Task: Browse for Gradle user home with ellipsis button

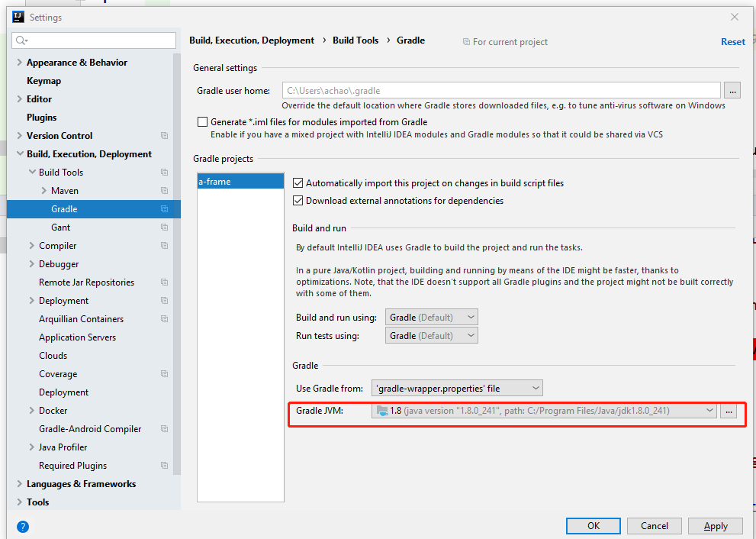Action: point(732,90)
